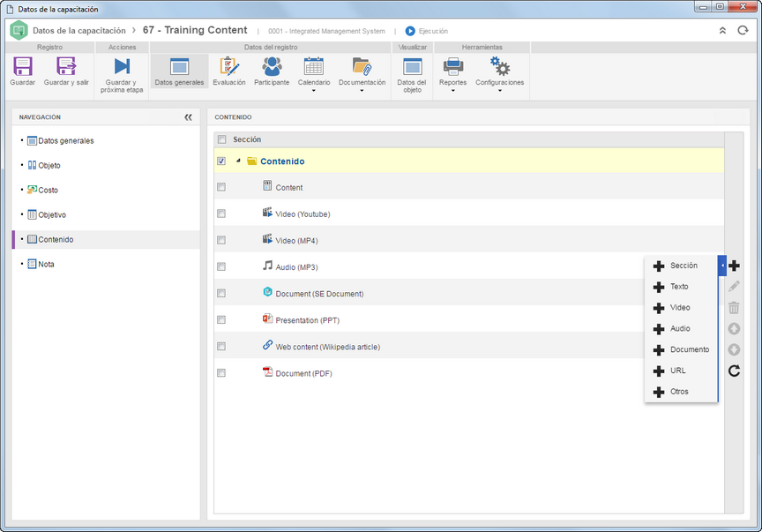Click the move down arrow icon
The height and width of the screenshot is (532, 762).
click(734, 349)
